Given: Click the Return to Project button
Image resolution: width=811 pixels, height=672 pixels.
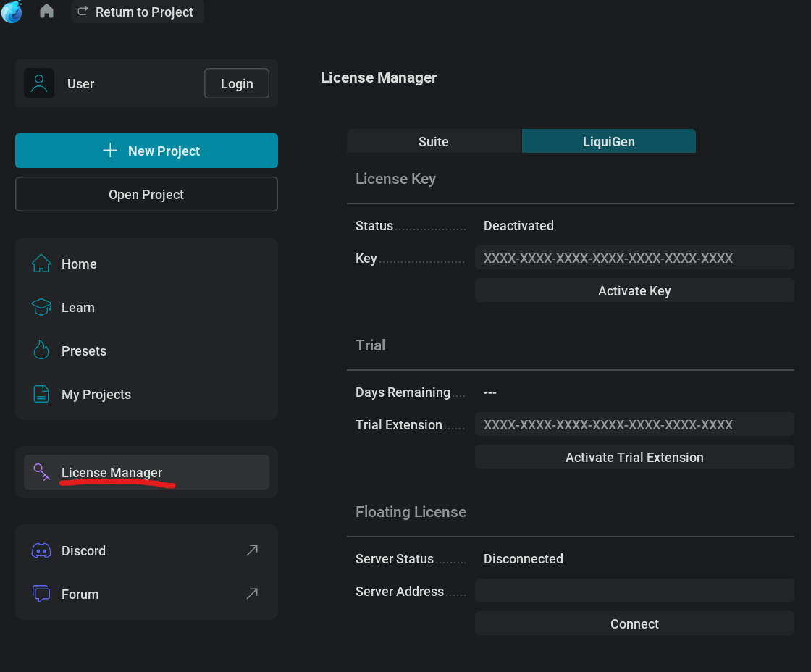Looking at the screenshot, I should [138, 12].
